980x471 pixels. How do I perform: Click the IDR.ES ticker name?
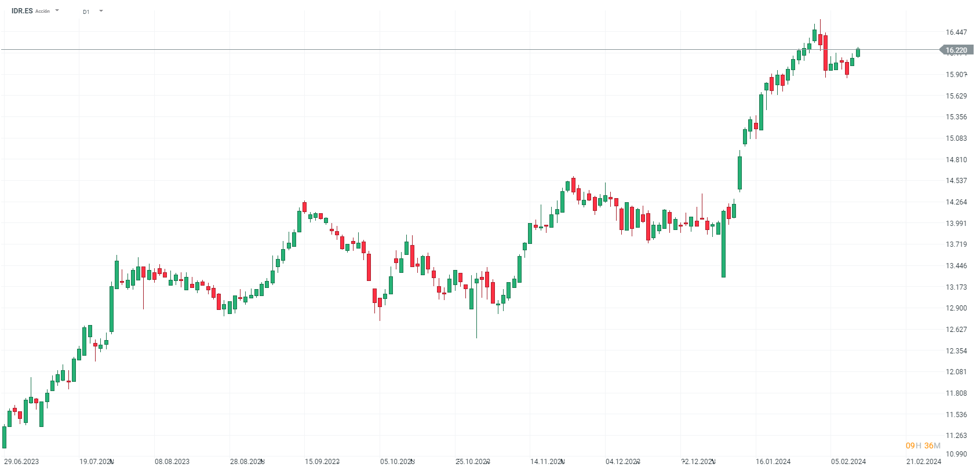pyautogui.click(x=22, y=11)
